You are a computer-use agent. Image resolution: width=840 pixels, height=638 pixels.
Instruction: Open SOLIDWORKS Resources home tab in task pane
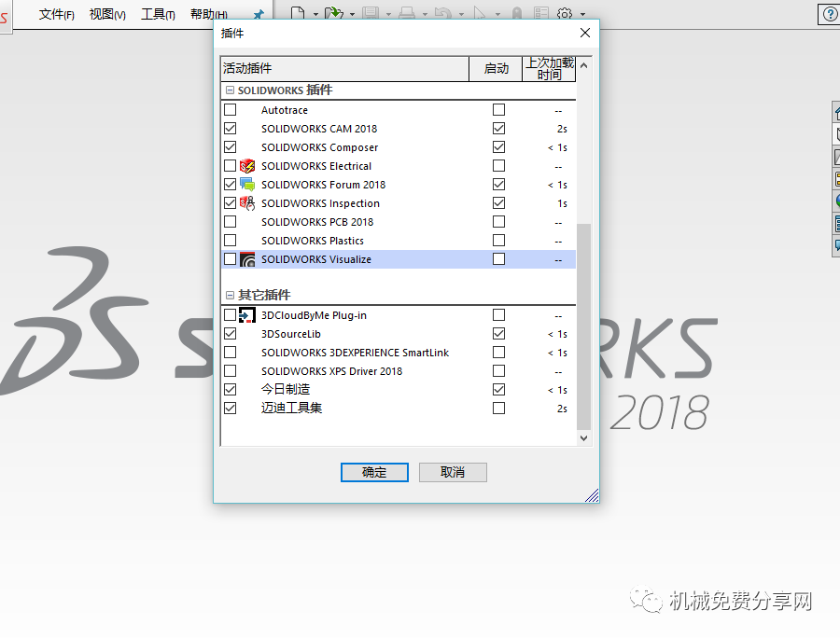coord(836,113)
